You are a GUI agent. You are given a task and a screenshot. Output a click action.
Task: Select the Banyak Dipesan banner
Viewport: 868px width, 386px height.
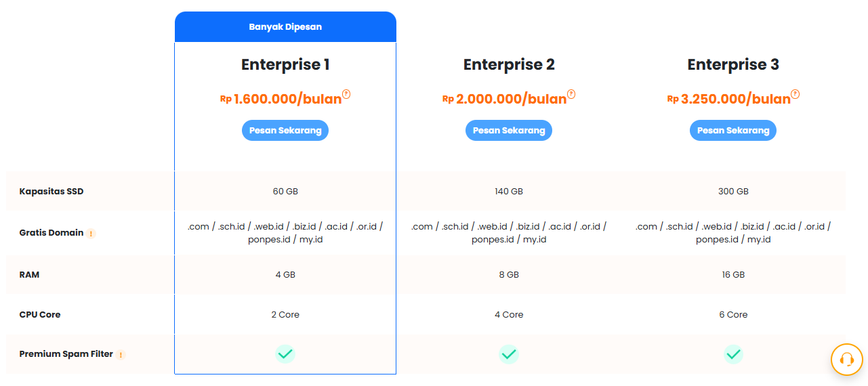click(x=285, y=27)
